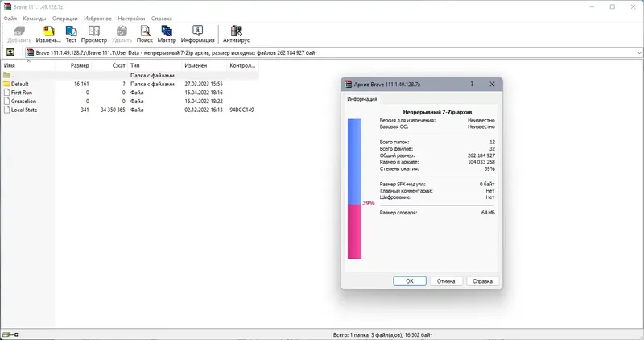
Task: Click checksum value 94BCC149
Action: click(242, 110)
